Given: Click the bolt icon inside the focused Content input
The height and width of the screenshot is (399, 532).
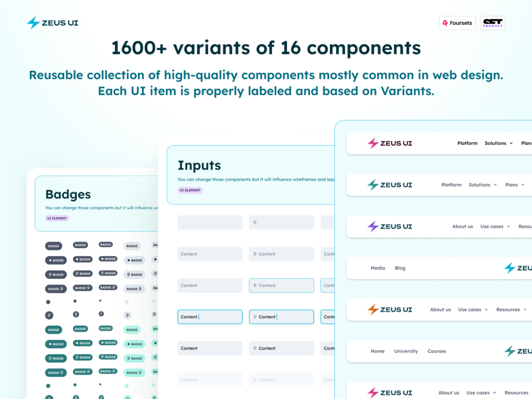Looking at the screenshot, I should click(x=255, y=317).
